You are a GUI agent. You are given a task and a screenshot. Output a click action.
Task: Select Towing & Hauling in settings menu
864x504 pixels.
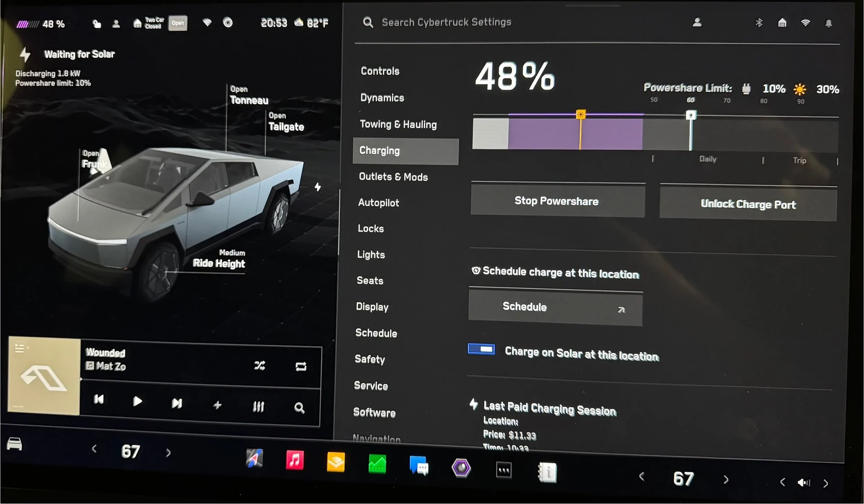[x=398, y=125]
